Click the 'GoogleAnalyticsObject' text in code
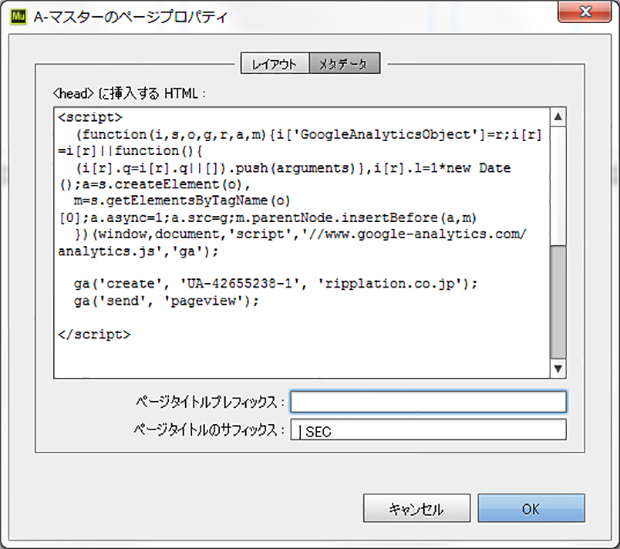620x549 pixels. point(388,135)
